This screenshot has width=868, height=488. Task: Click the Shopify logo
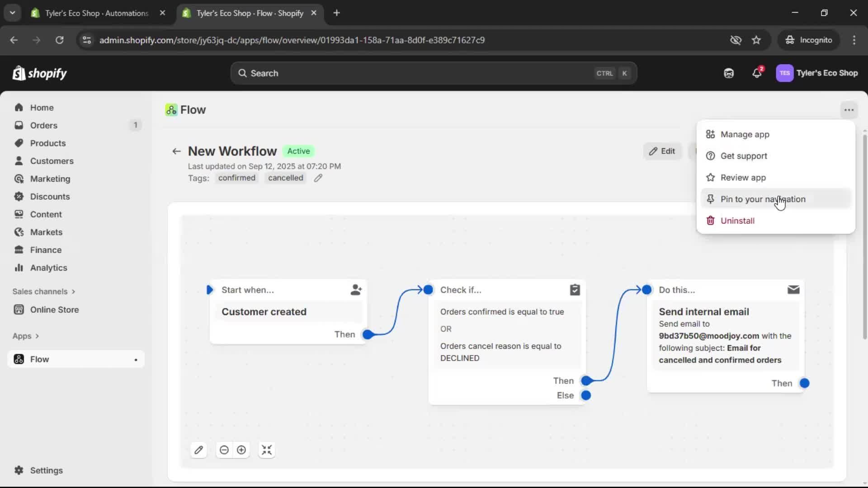(39, 73)
